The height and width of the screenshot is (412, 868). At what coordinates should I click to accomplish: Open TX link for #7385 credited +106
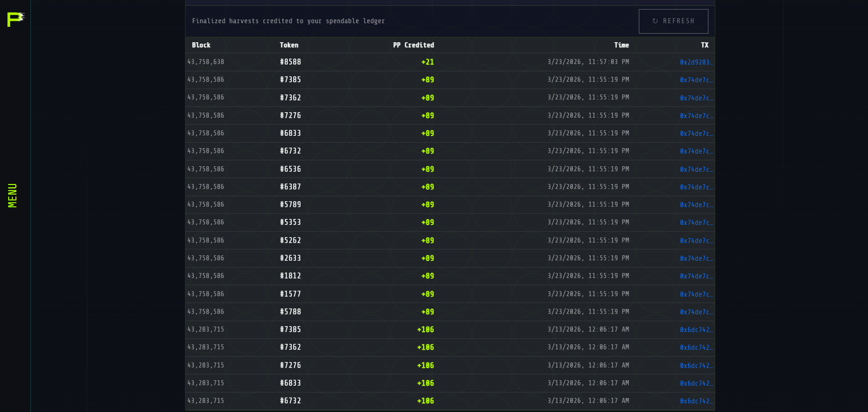[x=696, y=330]
